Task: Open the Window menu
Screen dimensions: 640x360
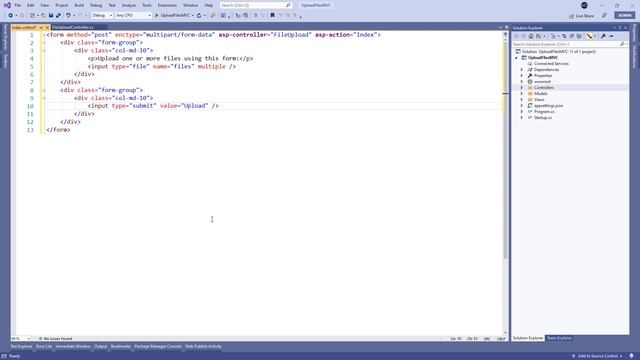Action: click(190, 5)
